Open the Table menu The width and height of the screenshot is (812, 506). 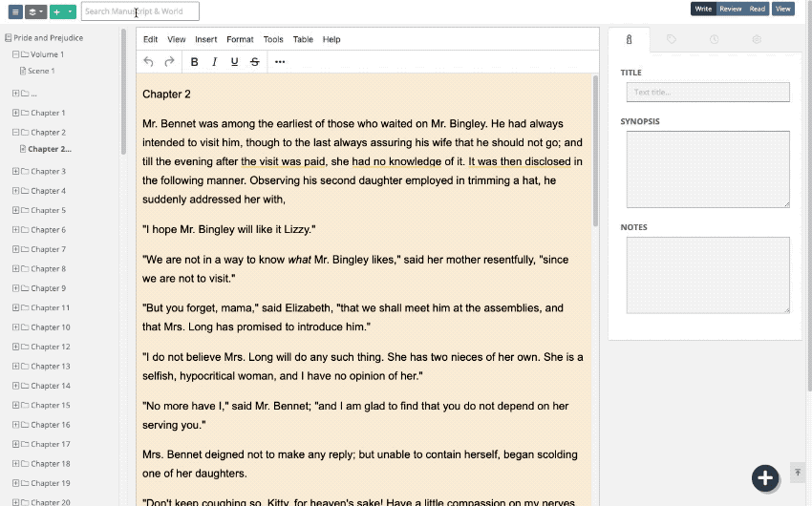pyautogui.click(x=303, y=39)
